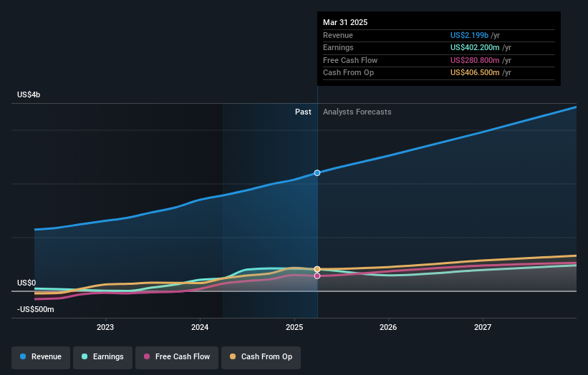Click the orange Cash From Op data point

(317, 269)
